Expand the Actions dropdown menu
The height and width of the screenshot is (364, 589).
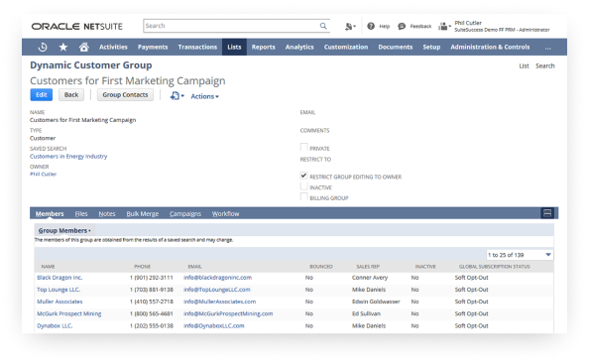click(204, 96)
